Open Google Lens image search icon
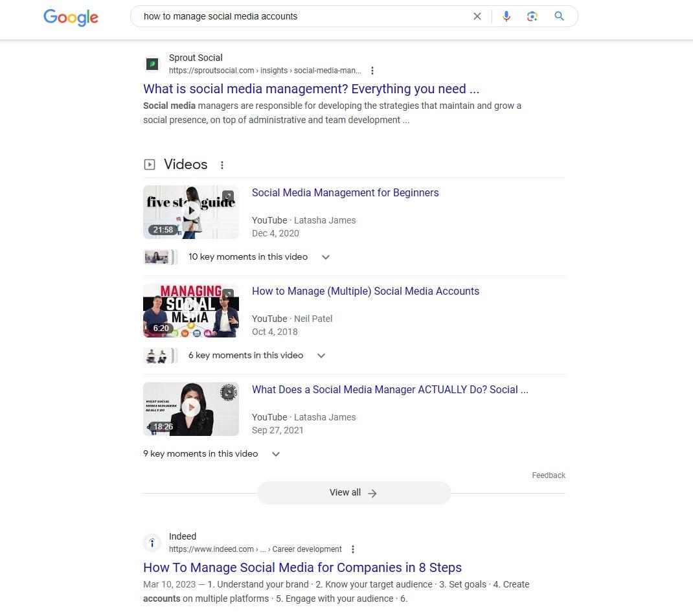The height and width of the screenshot is (616, 693). coord(532,16)
